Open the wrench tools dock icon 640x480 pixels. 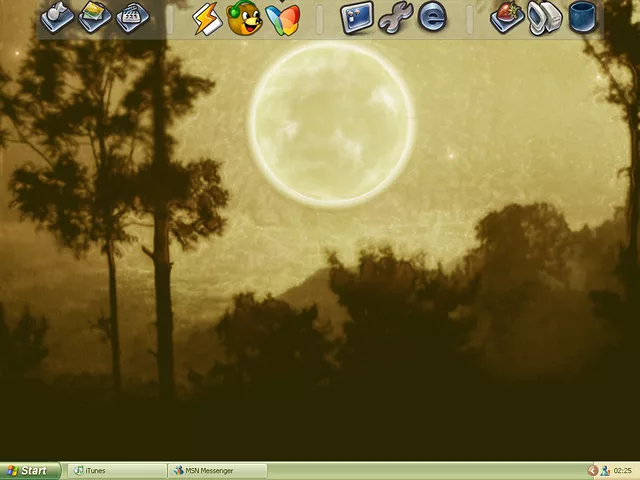[395, 17]
